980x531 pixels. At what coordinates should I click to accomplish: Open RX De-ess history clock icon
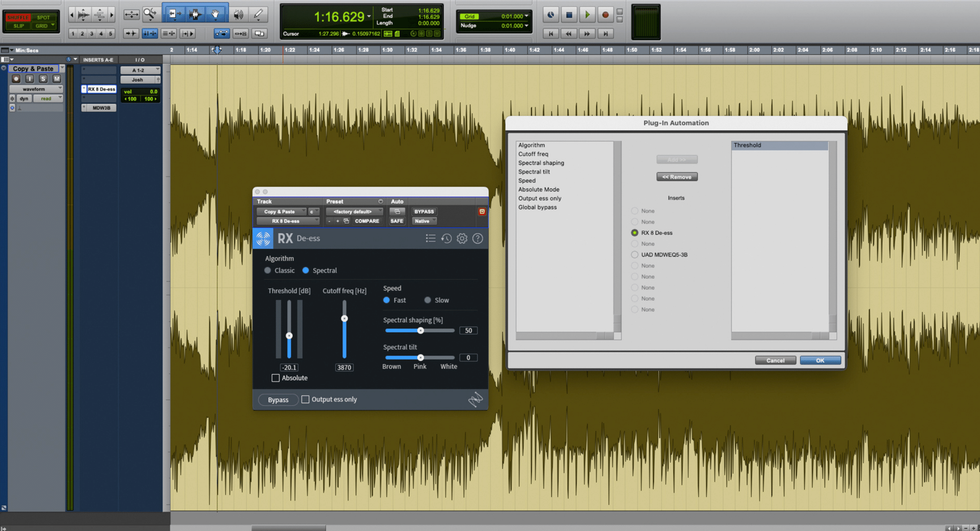(x=446, y=238)
